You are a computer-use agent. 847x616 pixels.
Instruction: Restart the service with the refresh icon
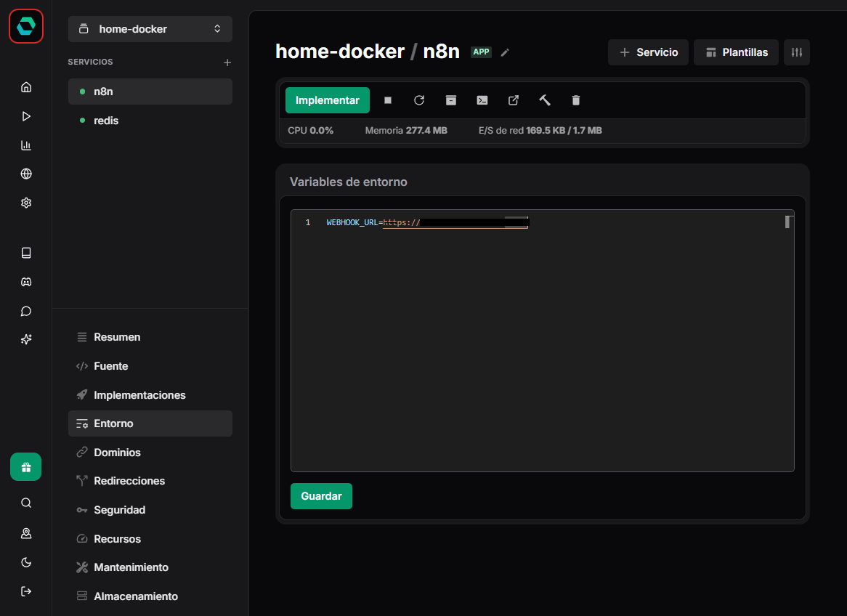point(419,100)
